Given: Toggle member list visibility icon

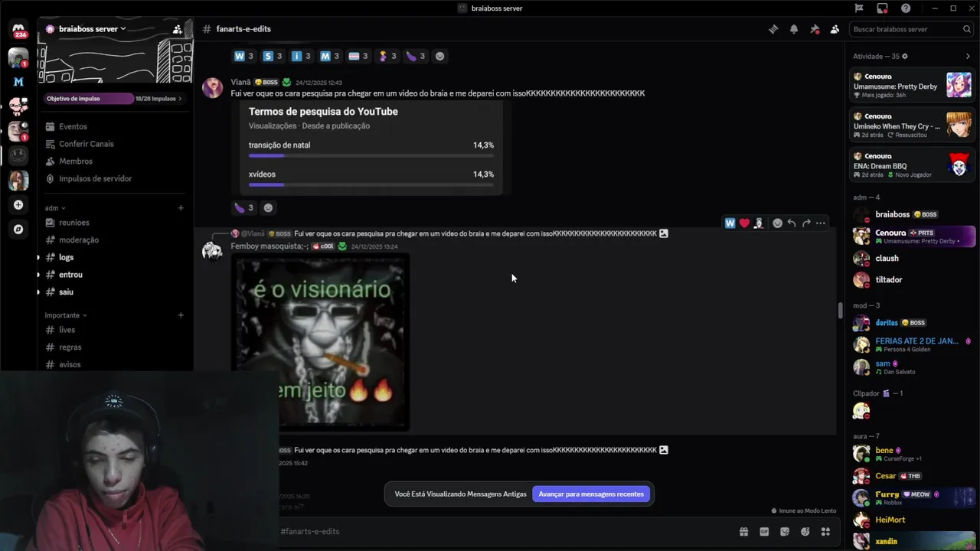Looking at the screenshot, I should tap(835, 29).
